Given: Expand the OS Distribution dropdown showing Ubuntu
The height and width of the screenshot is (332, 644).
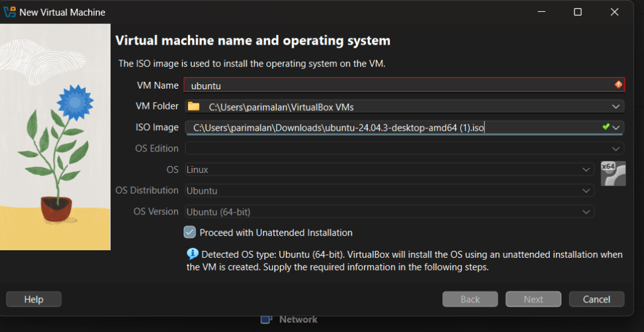Looking at the screenshot, I should click(x=586, y=191).
